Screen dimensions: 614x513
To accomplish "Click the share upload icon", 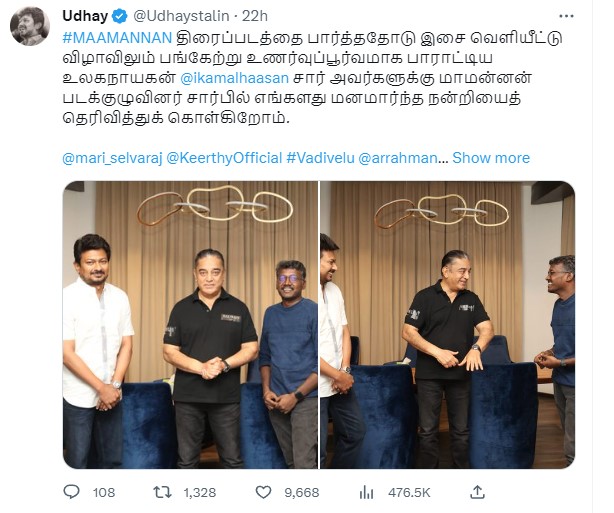I will [x=477, y=492].
